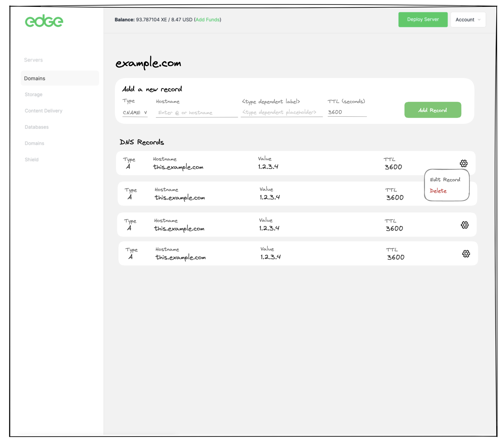Open the Account dropdown menu
The height and width of the screenshot is (444, 504).
pos(468,20)
